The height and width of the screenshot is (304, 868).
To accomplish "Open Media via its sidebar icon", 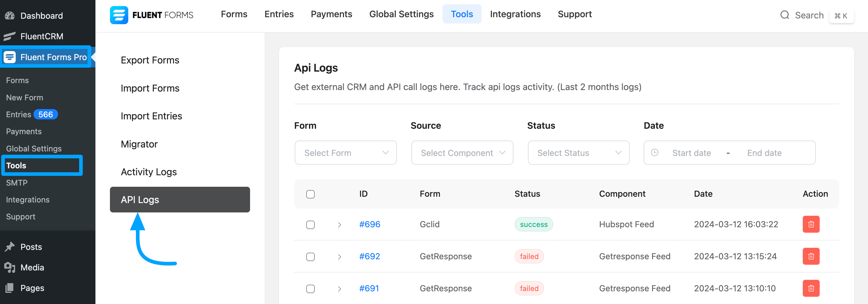I will pos(10,267).
